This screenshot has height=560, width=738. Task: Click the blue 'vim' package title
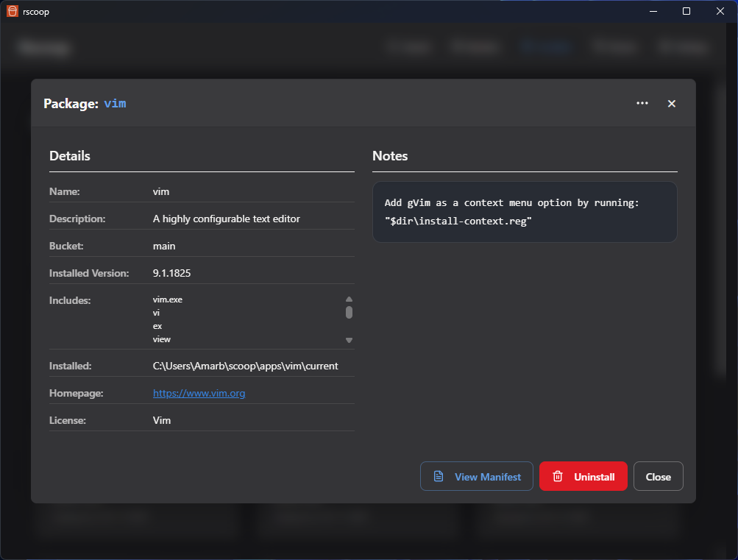tap(115, 104)
